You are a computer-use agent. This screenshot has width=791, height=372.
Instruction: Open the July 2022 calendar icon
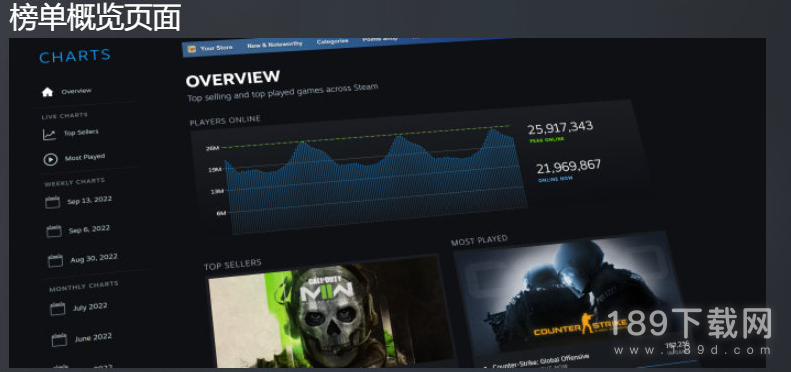[58, 308]
